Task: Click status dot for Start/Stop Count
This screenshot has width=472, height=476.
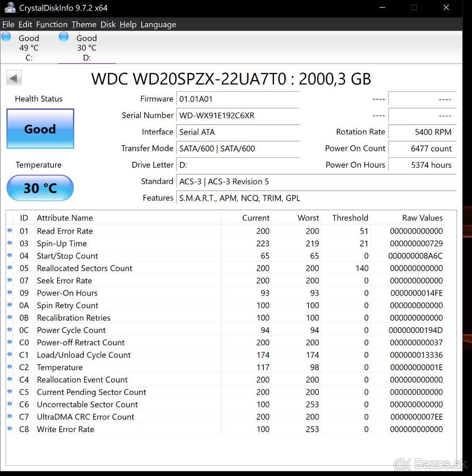Action: pyautogui.click(x=10, y=255)
